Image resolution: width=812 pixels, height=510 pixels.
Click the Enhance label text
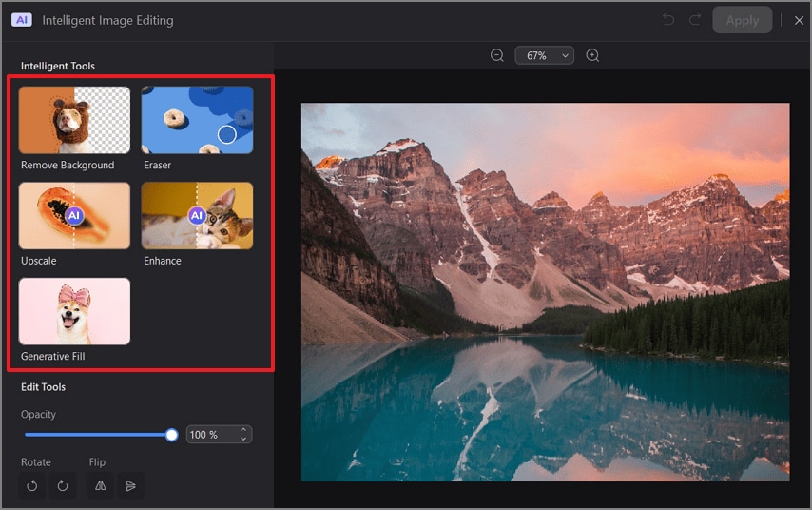tap(163, 261)
